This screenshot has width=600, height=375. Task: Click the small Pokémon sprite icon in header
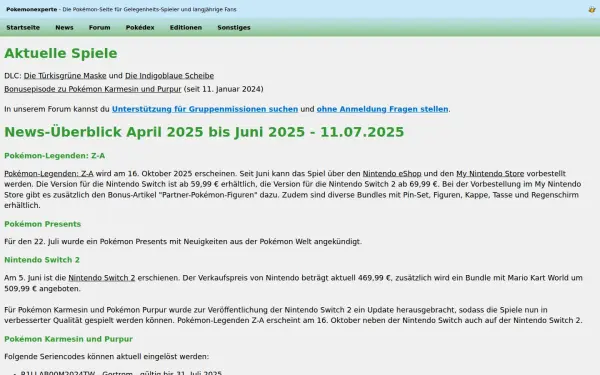[592, 10]
